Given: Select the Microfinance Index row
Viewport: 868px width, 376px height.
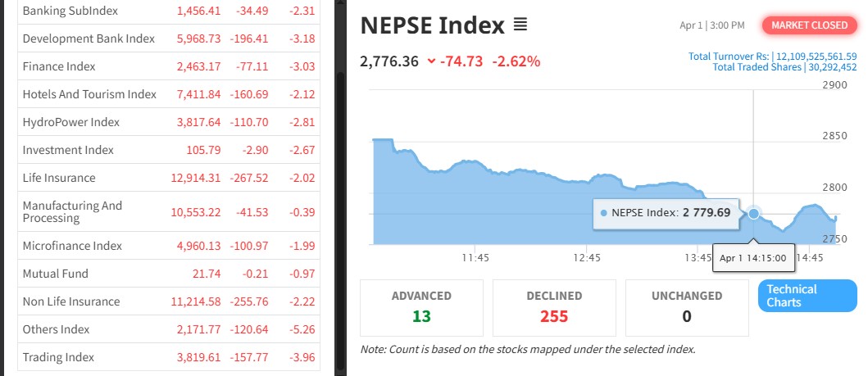Looking at the screenshot, I should click(x=72, y=246).
